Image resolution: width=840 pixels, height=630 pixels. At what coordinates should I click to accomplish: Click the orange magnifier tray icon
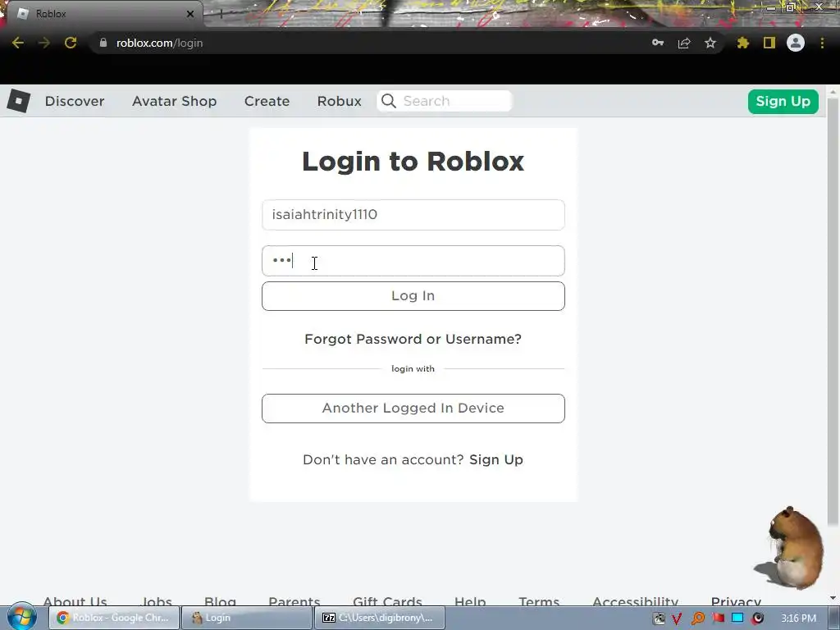[697, 619]
